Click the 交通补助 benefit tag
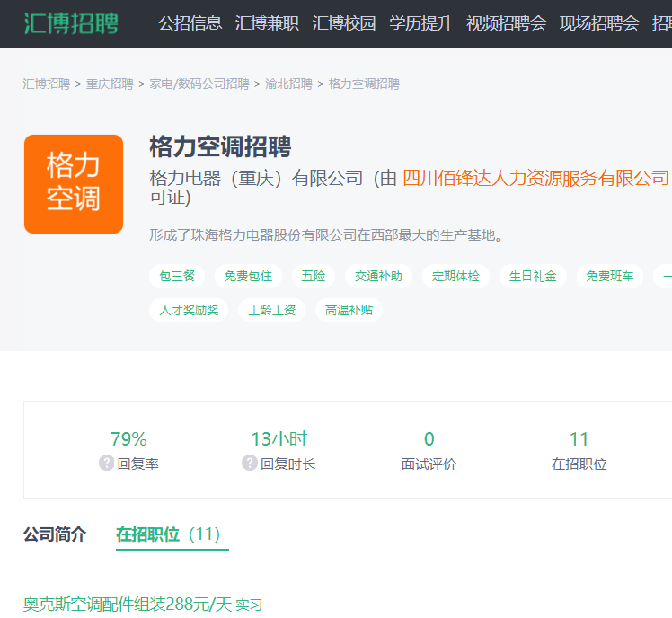The image size is (672, 618). [x=378, y=276]
